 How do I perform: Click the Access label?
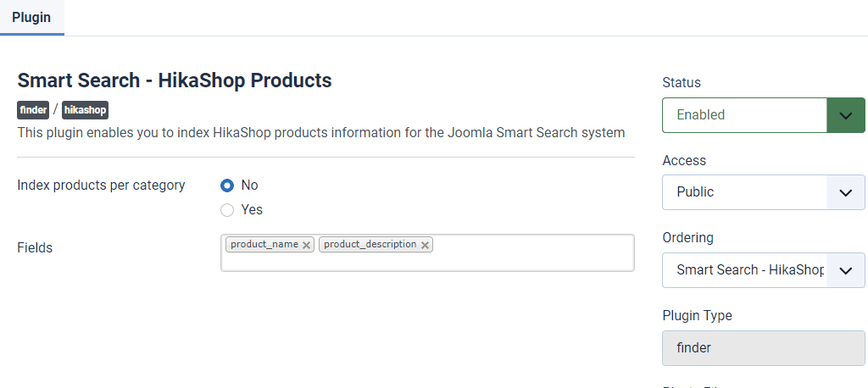point(684,160)
